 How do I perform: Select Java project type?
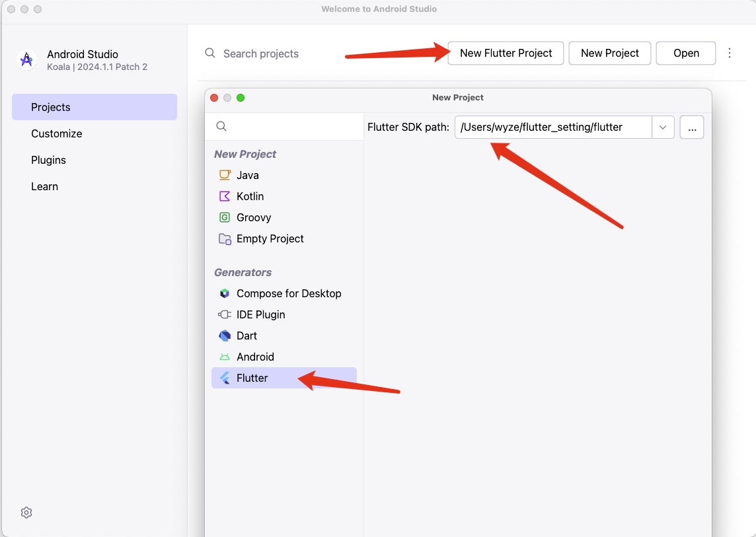coord(284,175)
